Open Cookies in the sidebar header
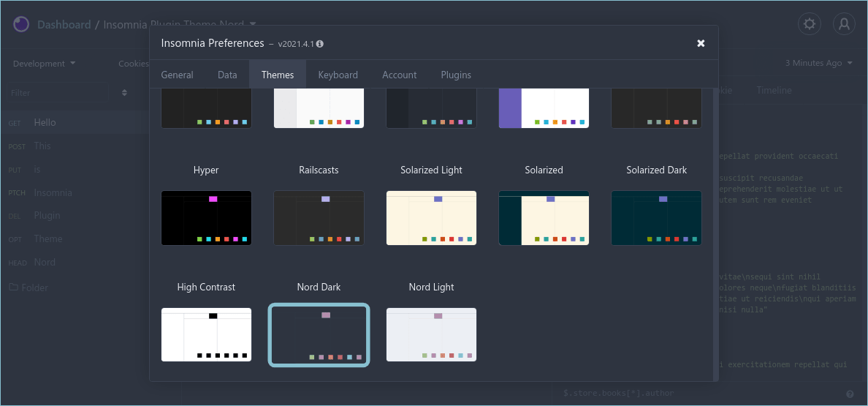 pyautogui.click(x=134, y=64)
